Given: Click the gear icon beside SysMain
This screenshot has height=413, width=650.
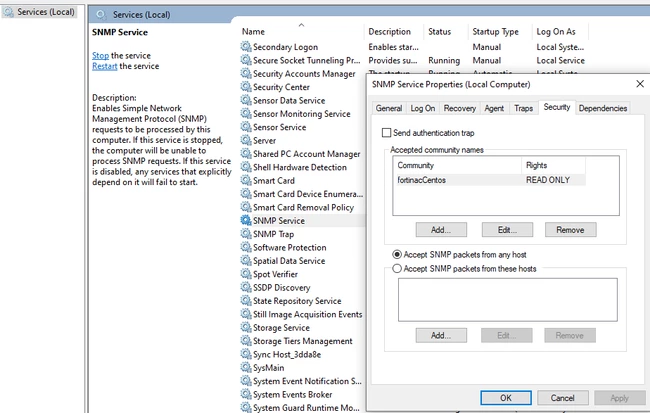Looking at the screenshot, I should click(x=246, y=367).
